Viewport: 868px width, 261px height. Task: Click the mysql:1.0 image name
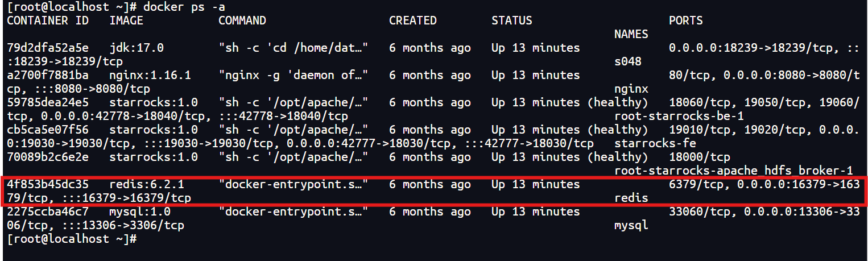click(140, 212)
